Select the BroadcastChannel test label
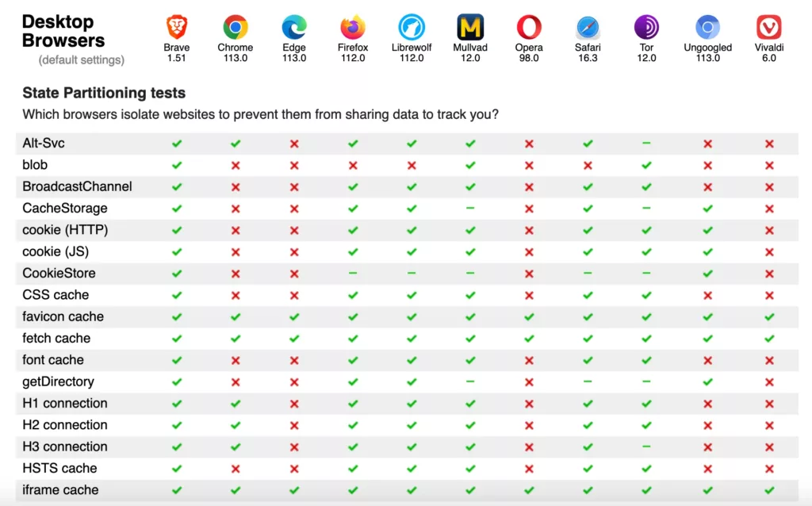The width and height of the screenshot is (812, 506). (77, 187)
